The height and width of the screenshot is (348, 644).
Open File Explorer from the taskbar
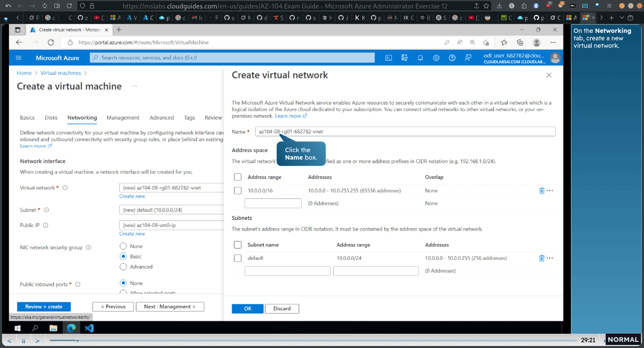[x=53, y=328]
